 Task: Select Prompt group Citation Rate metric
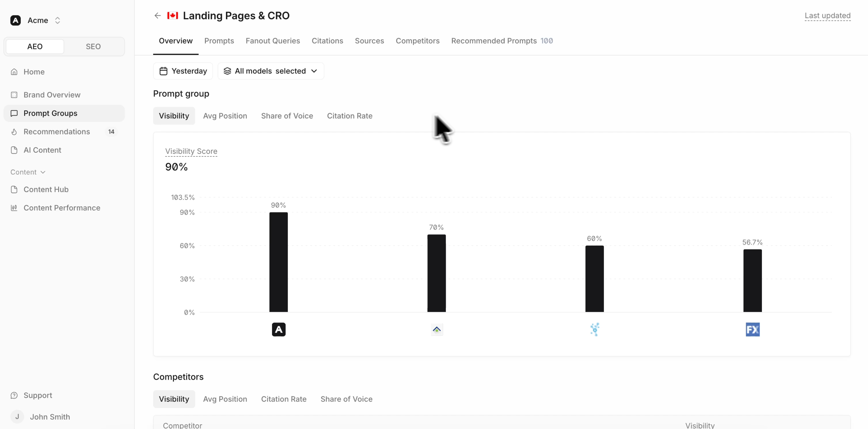(350, 116)
